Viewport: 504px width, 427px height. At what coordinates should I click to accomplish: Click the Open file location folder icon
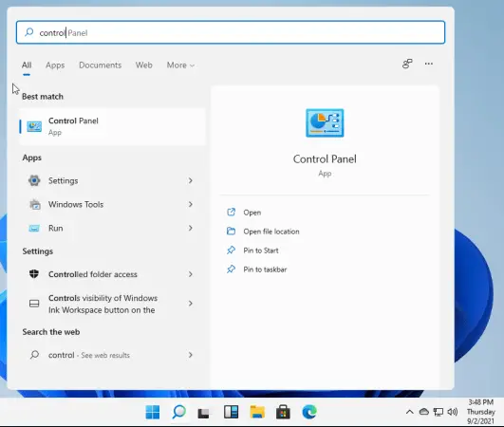coord(231,231)
